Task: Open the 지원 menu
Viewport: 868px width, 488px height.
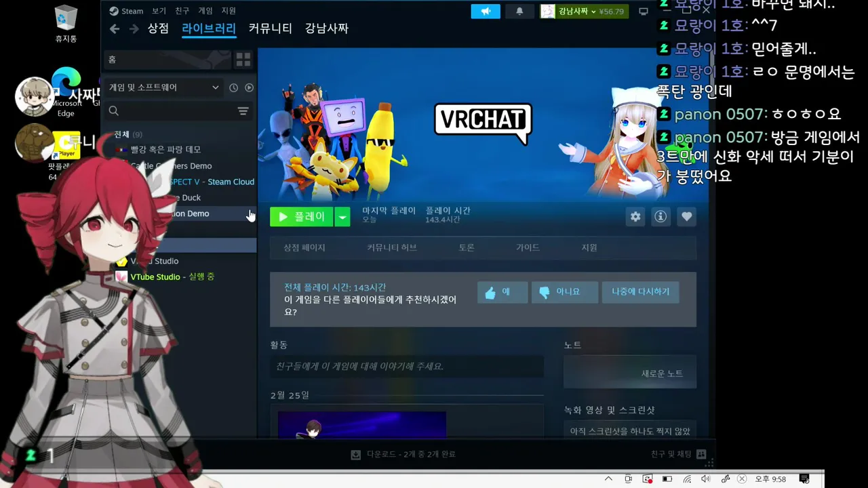Action: point(229,11)
